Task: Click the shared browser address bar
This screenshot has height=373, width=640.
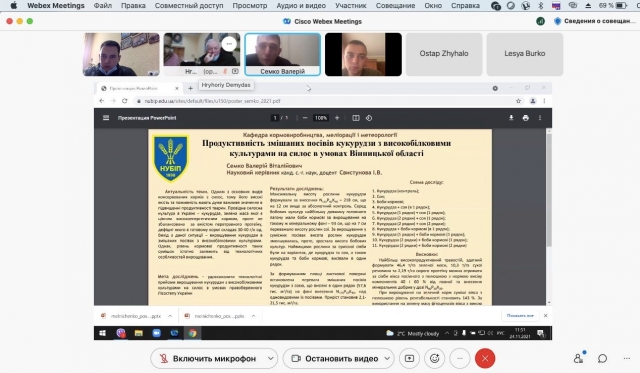Action: (324, 101)
